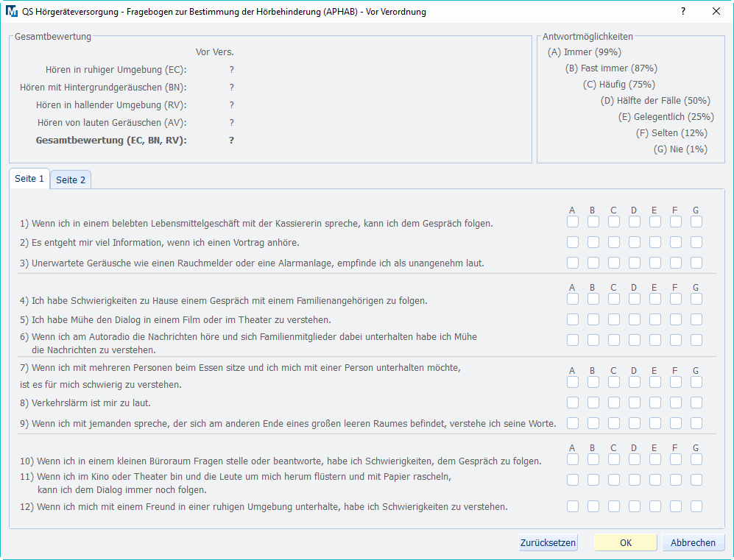734x560 pixels.
Task: Click the '(E) Gelegentlich (25%)' text
Action: click(x=666, y=117)
